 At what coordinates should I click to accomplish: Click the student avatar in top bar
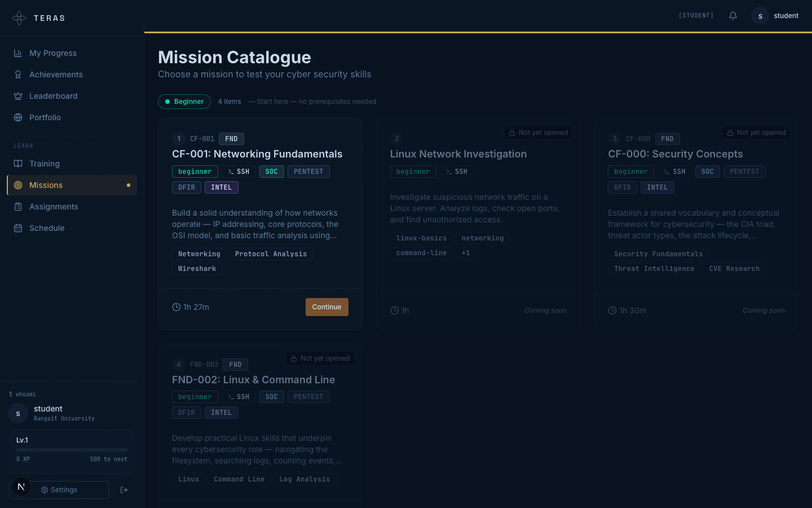click(760, 16)
